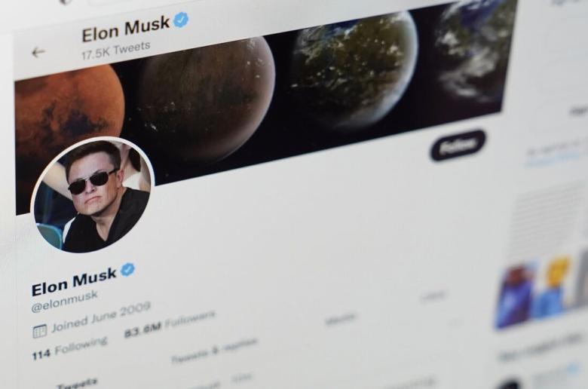Select the Tweets tab
The height and width of the screenshot is (389, 588).
77,384
